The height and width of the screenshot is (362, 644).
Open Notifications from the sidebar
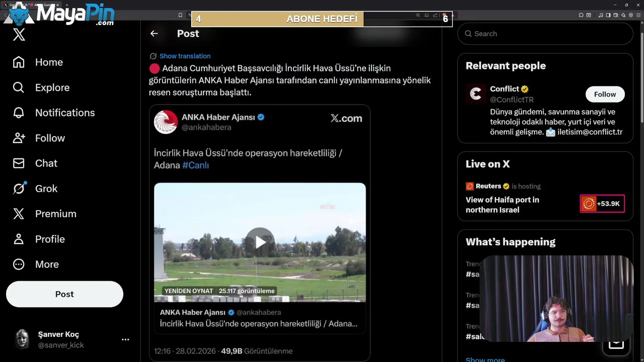(x=53, y=113)
